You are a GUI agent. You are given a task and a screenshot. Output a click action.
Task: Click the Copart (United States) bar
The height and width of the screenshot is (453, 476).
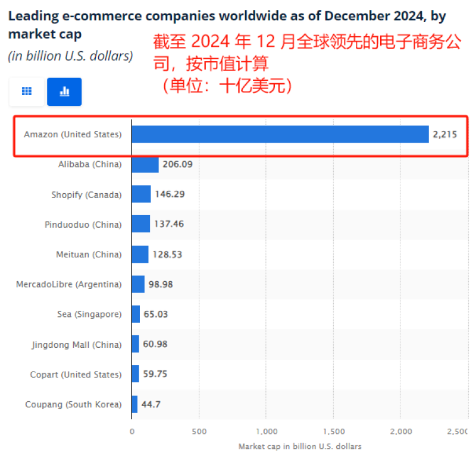click(x=136, y=374)
